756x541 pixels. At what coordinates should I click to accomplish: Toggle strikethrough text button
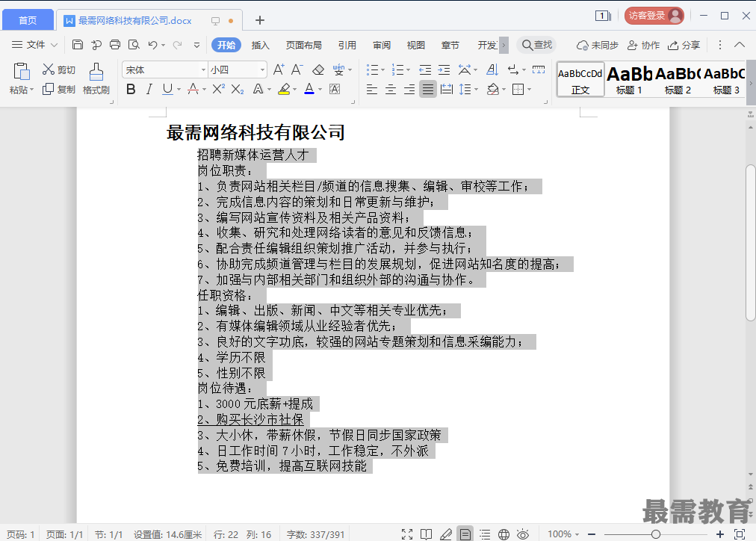[193, 89]
